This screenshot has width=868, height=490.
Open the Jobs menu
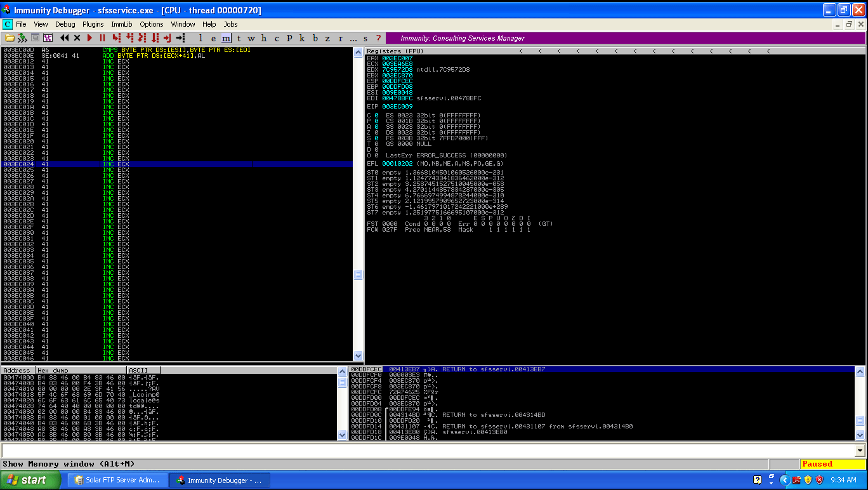(231, 24)
